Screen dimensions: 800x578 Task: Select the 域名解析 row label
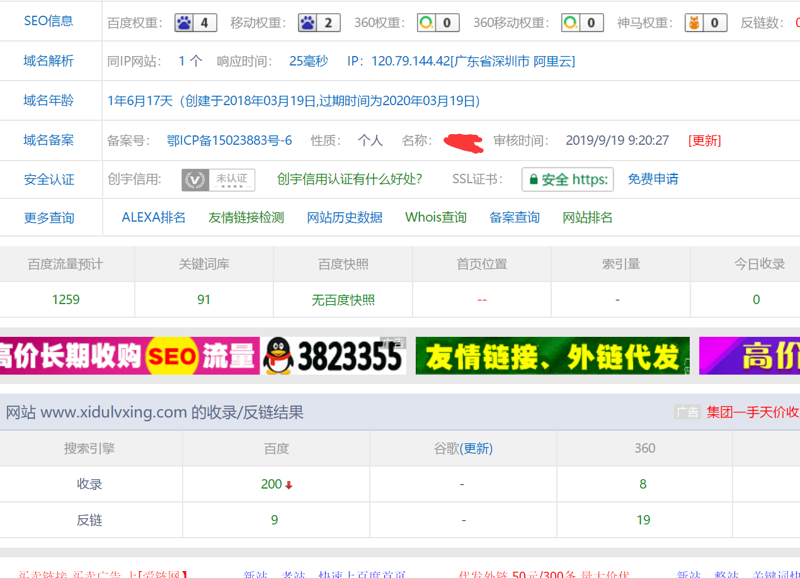click(x=48, y=61)
